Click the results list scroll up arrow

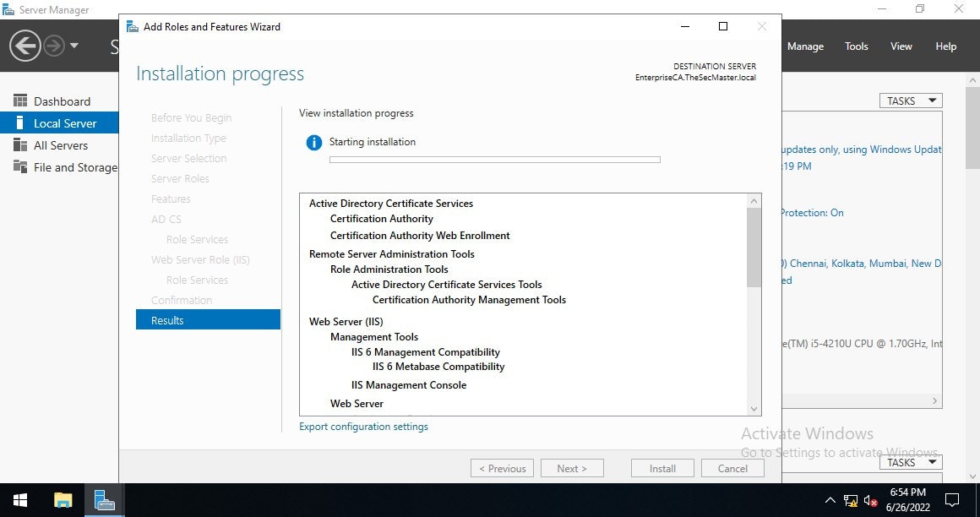pos(754,201)
